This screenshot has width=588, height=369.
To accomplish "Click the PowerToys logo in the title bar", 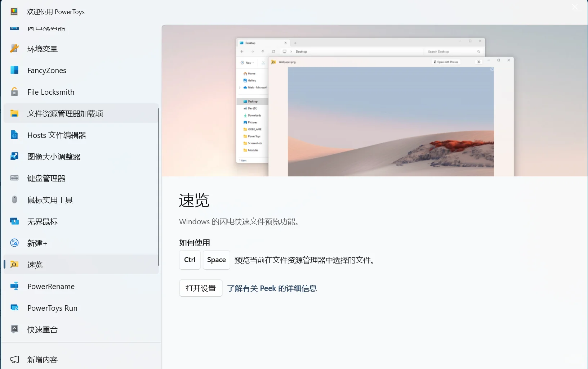I will (x=14, y=12).
